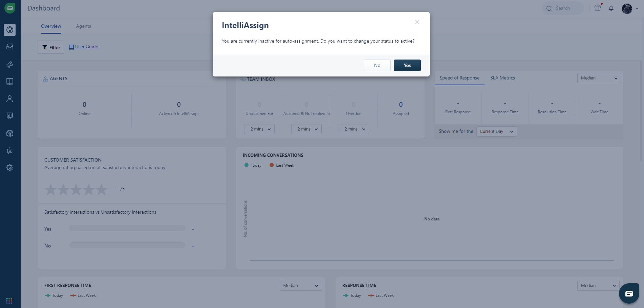Screen dimensions: 644x308
Task: Open the Assigned & Not replied 2 mins dropdown
Action: (x=306, y=129)
